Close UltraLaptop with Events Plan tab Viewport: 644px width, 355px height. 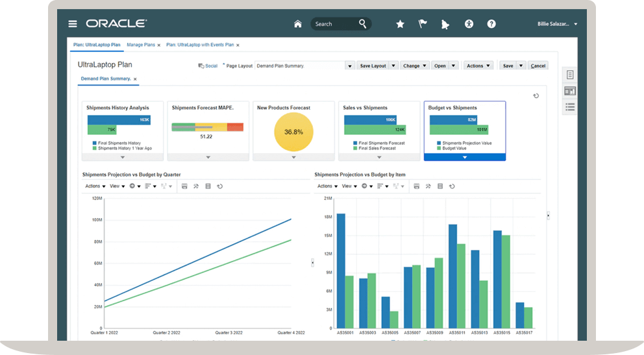click(x=238, y=45)
